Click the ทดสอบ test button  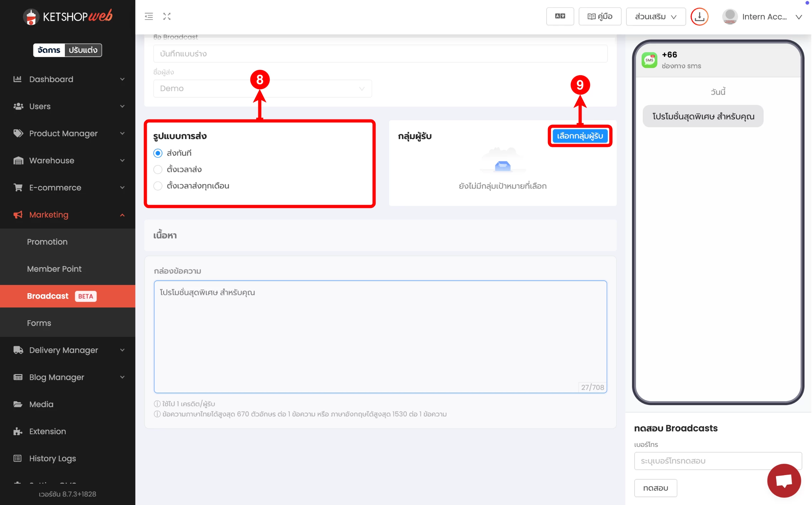655,488
